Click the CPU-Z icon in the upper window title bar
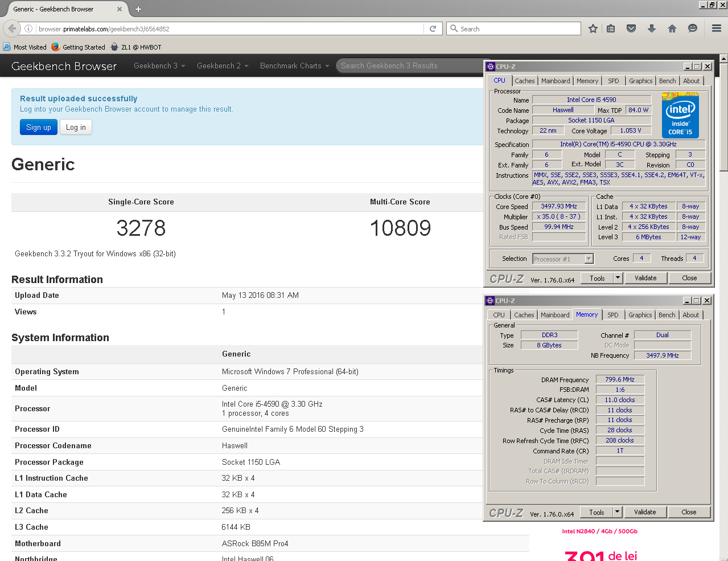This screenshot has width=728, height=561. 491,67
